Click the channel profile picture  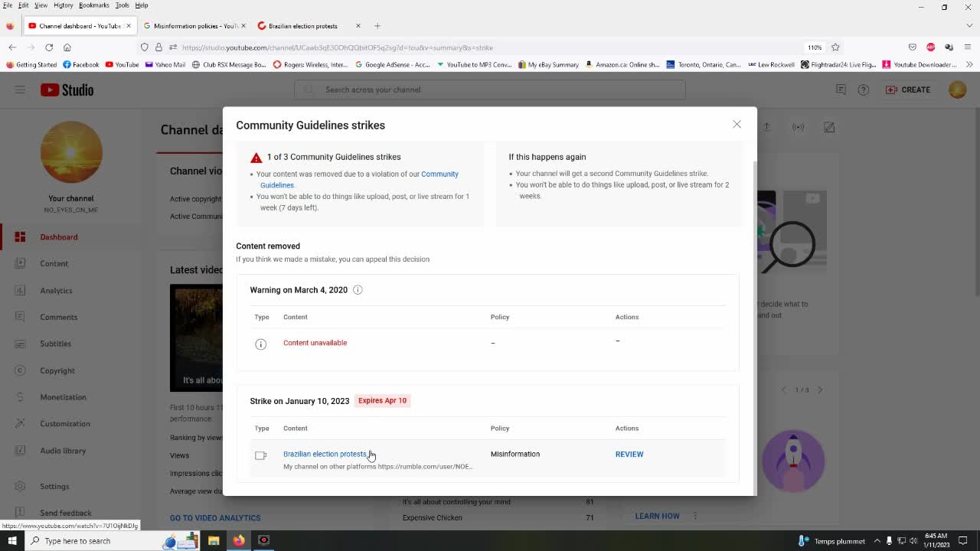tap(71, 152)
